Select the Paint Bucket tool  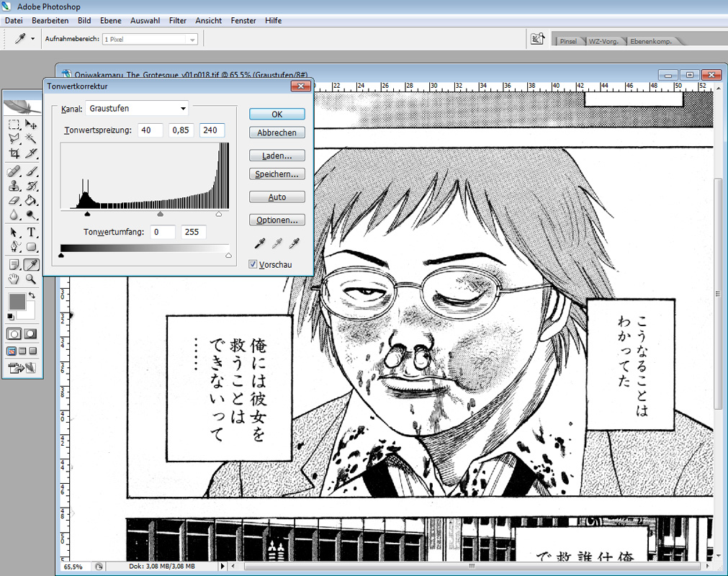click(x=31, y=200)
